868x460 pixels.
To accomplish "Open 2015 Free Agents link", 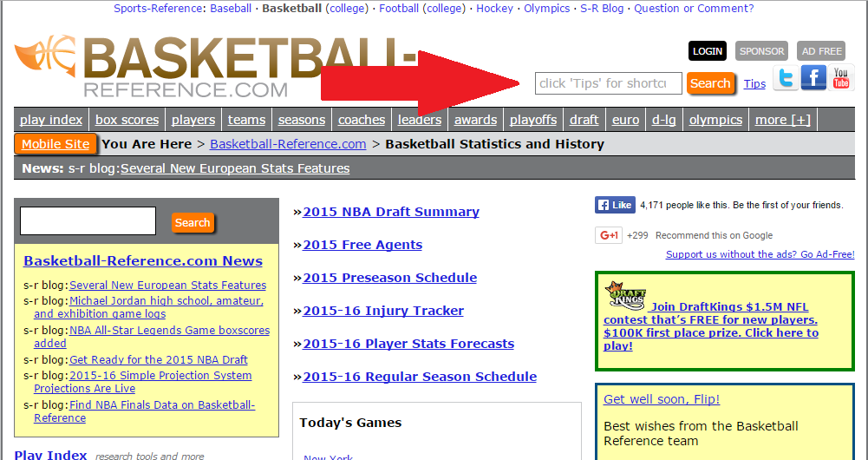I will [362, 245].
